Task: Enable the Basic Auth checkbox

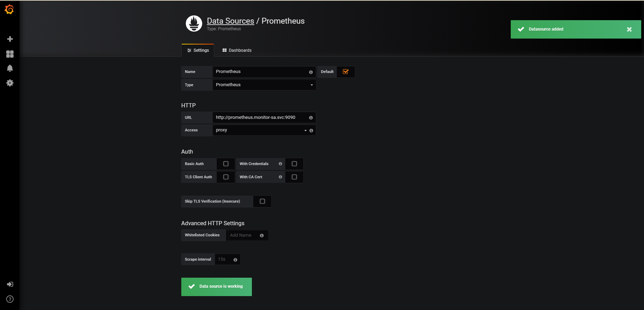Action: pyautogui.click(x=226, y=164)
